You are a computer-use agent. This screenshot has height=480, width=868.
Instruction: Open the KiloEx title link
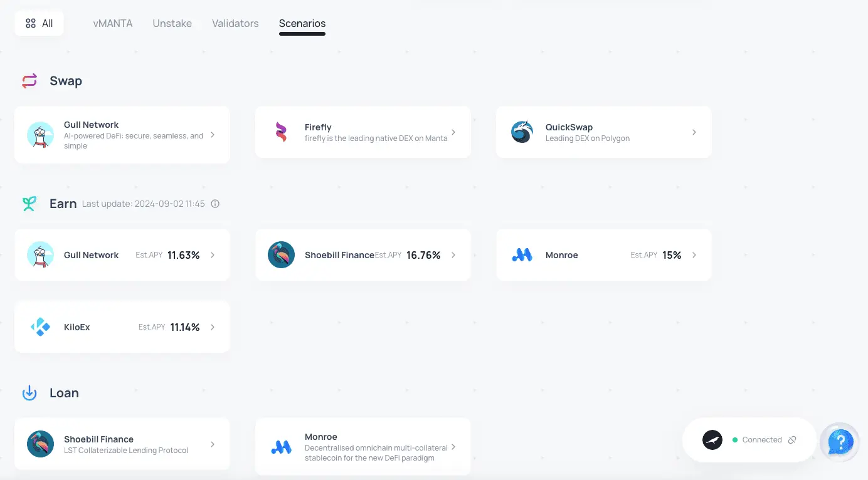77,327
